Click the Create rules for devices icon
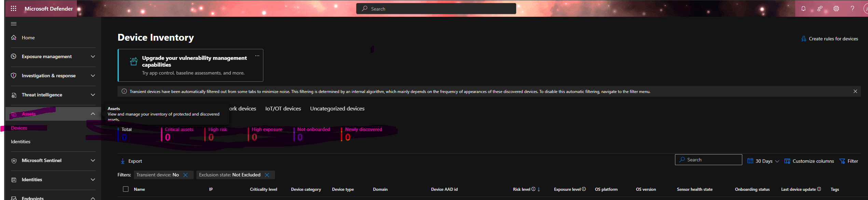868x200 pixels. tap(804, 39)
